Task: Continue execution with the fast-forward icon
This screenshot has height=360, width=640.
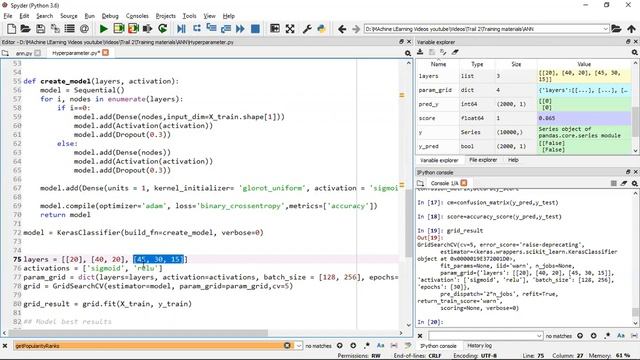Action: click(x=240, y=29)
